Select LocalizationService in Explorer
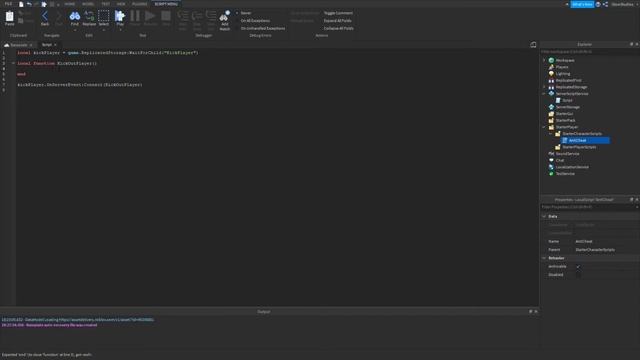 [572, 167]
